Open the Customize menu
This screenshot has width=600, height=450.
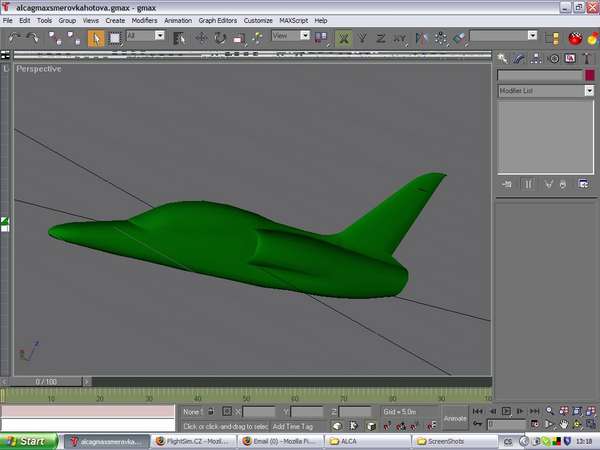point(258,20)
